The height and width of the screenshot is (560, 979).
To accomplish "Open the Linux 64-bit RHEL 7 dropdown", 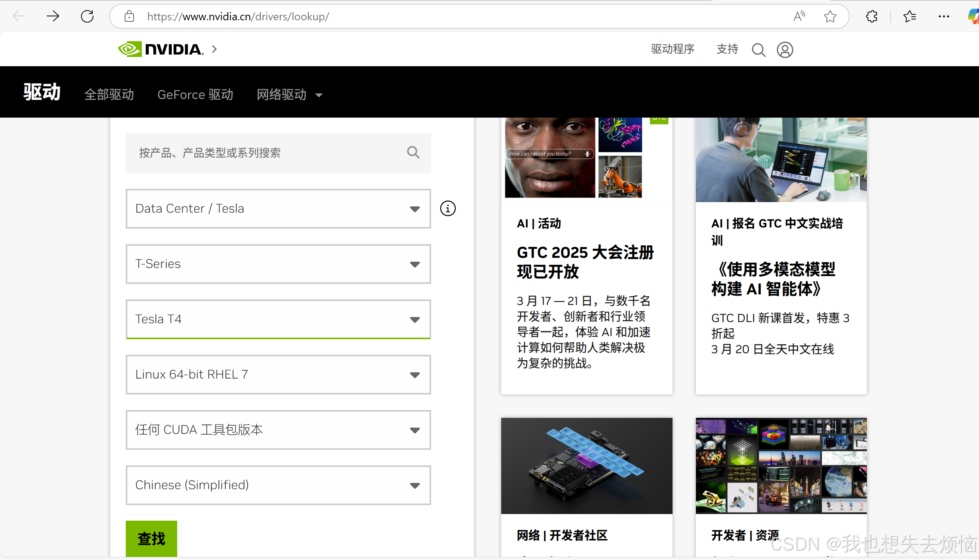I will (x=278, y=375).
